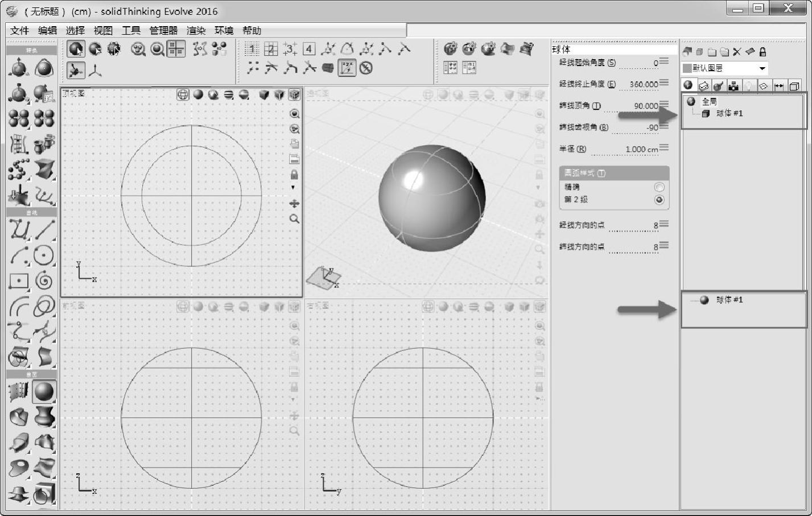Screen dimensions: 812x516
Task: Click the 曲线 toolbox section header
Action: tap(31, 212)
